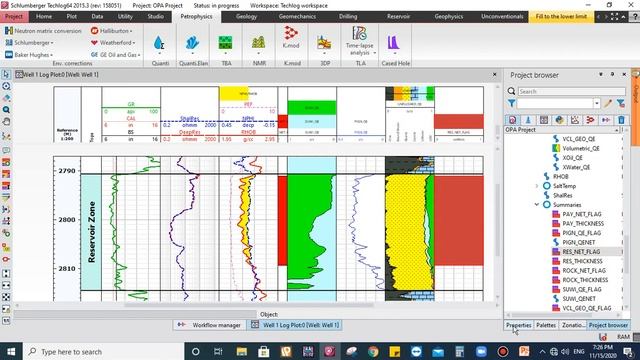This screenshot has height=360, width=640.
Task: Toggle full screen mode icon in ribbon
Action: (614, 17)
